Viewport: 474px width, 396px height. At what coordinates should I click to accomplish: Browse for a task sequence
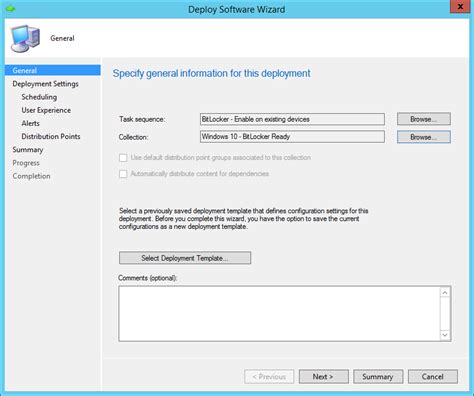pyautogui.click(x=424, y=119)
